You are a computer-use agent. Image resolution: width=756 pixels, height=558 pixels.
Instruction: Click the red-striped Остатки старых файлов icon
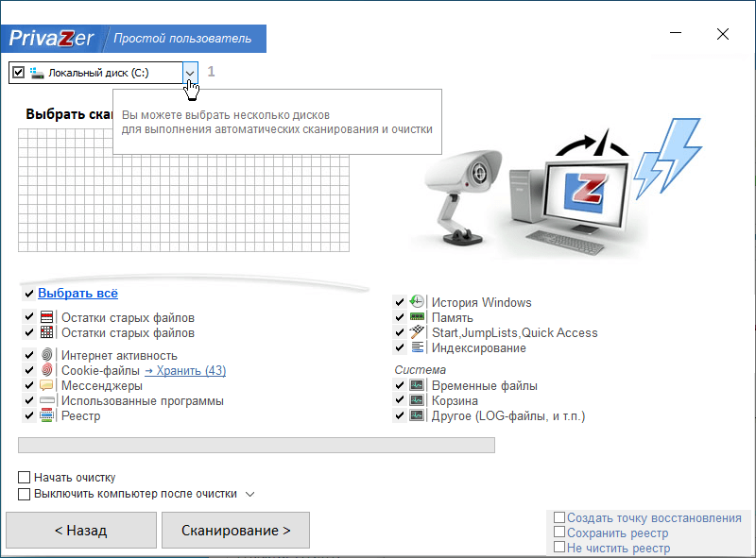point(46,317)
